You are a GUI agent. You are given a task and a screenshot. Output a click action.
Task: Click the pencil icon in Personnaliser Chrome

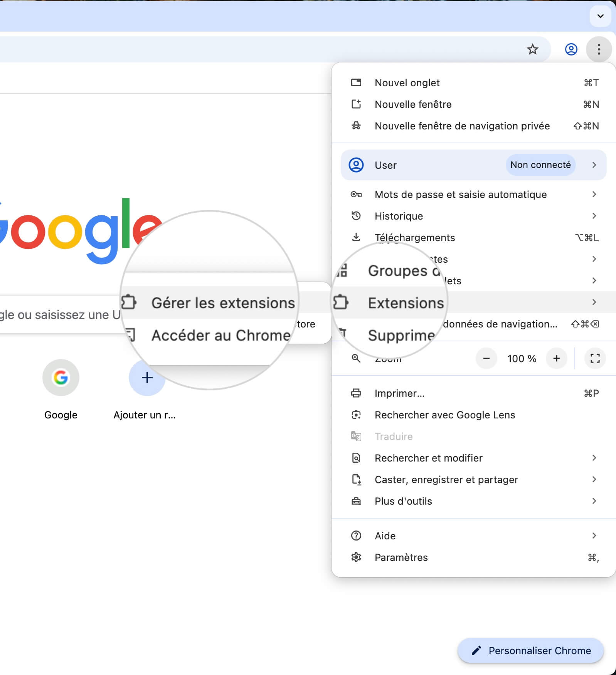476,650
